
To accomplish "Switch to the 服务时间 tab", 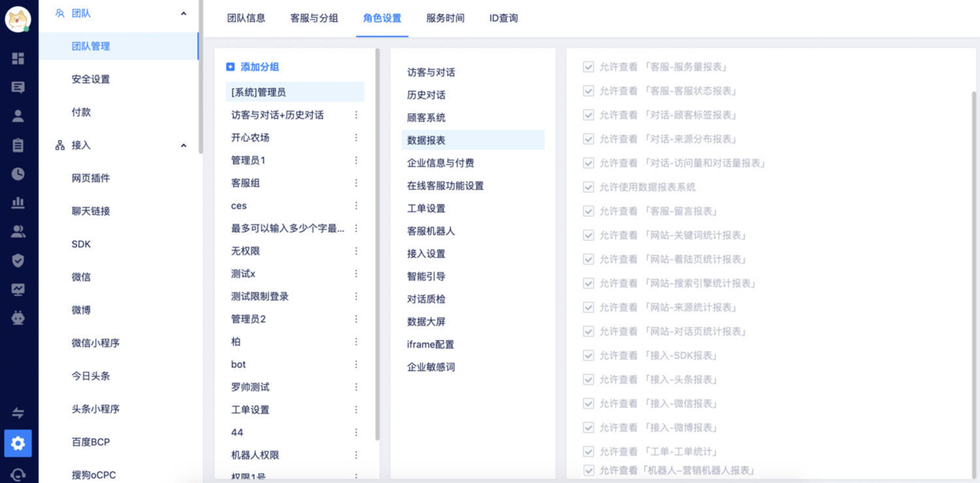I will (446, 18).
